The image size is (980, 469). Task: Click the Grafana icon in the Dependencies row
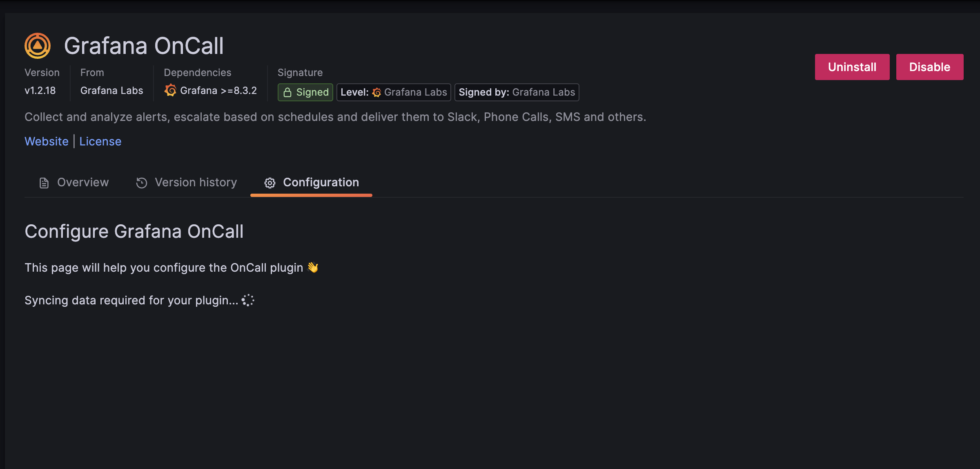[x=171, y=90]
